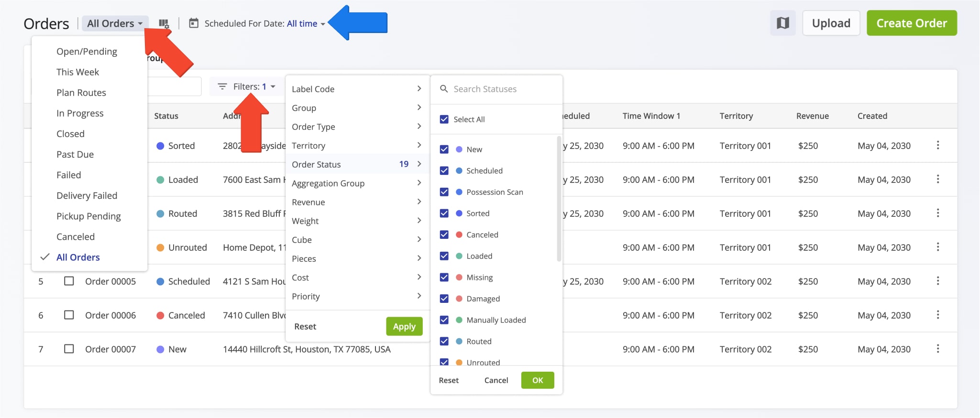Click the Filters funnel icon
The image size is (980, 418).
click(x=222, y=86)
